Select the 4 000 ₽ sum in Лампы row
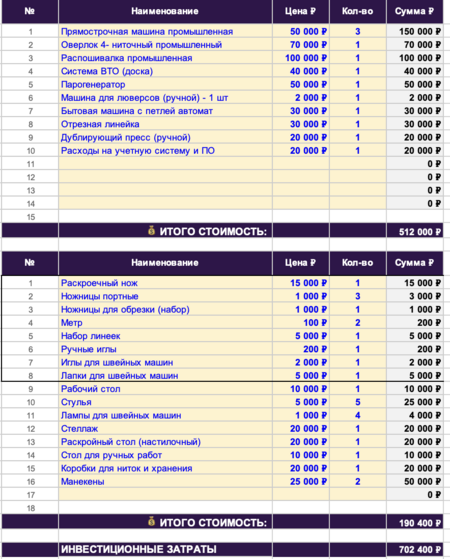The height and width of the screenshot is (559, 450). [415, 415]
